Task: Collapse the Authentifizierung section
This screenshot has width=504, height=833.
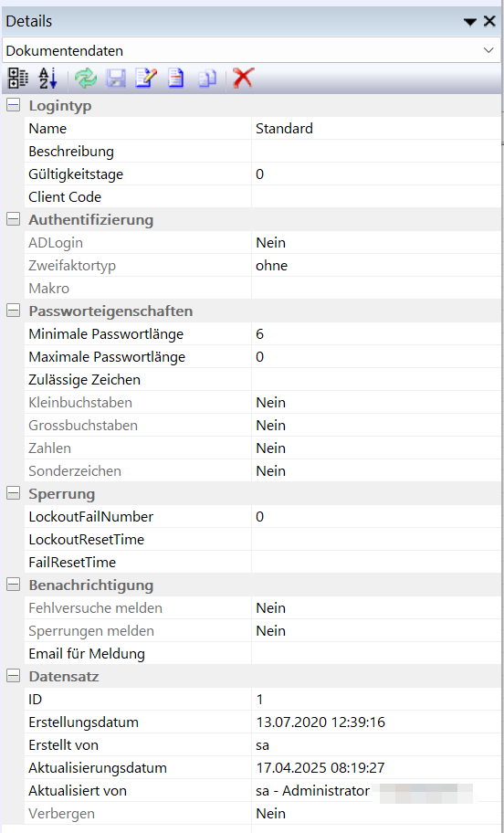Action: click(x=14, y=219)
